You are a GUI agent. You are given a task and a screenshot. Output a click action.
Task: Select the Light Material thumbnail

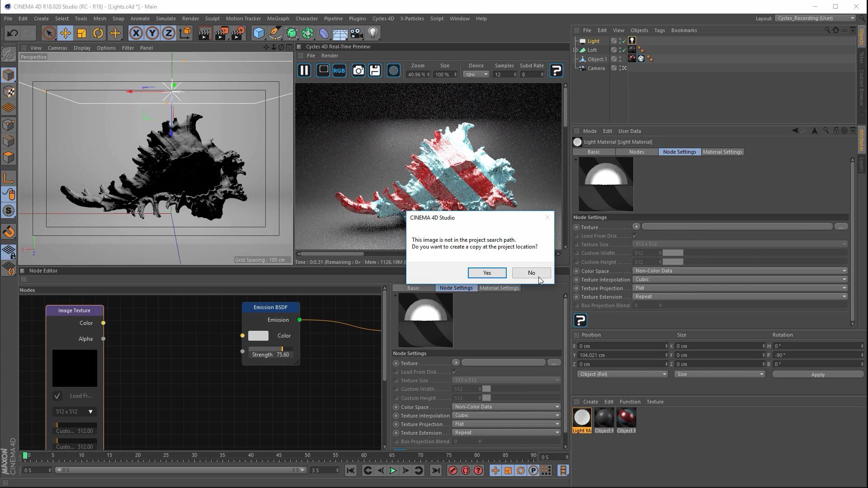tap(582, 417)
